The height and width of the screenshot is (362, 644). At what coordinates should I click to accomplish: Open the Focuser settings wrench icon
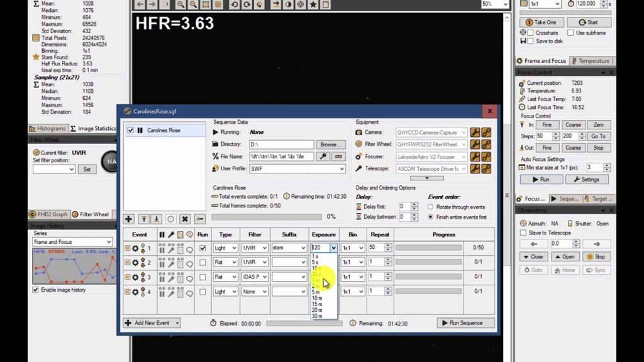tap(475, 156)
